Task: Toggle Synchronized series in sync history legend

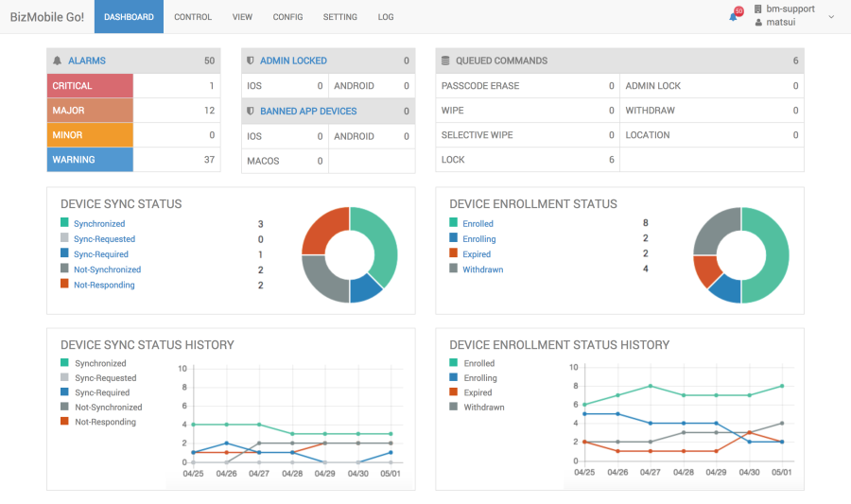Action: coord(94,363)
